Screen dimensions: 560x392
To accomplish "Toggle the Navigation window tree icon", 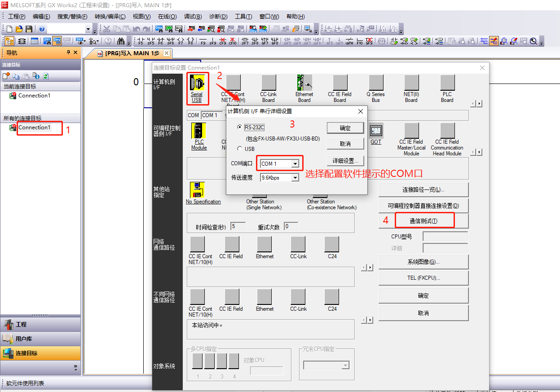I will [x=9, y=41].
